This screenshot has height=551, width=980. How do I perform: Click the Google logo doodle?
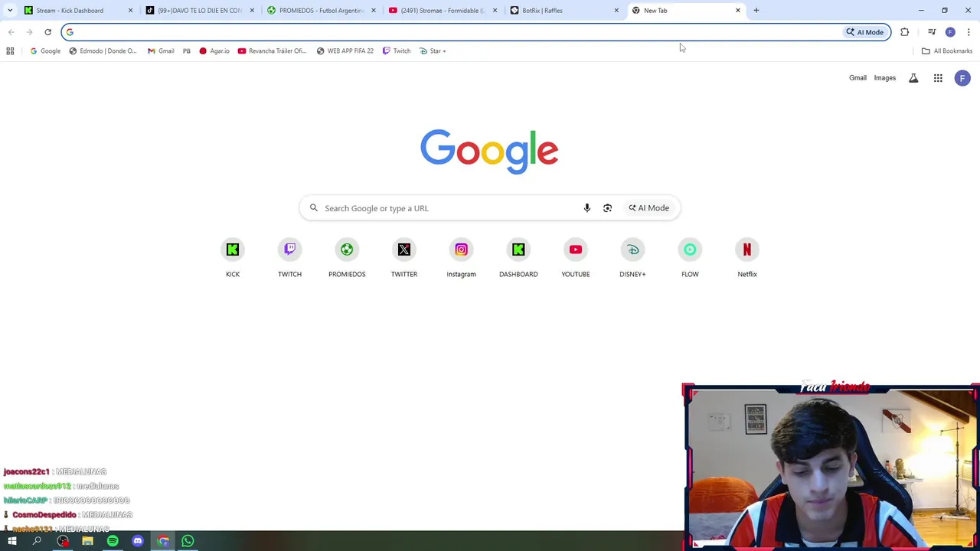pos(489,152)
